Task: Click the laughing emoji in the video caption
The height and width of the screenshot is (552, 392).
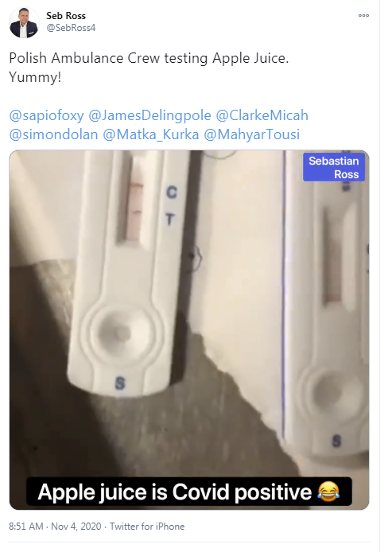Action: pos(328,492)
